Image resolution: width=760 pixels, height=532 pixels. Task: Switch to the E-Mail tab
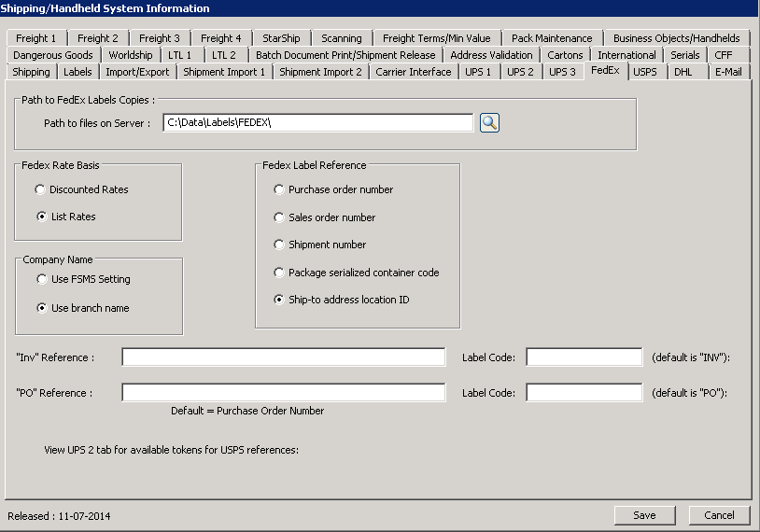click(x=727, y=72)
